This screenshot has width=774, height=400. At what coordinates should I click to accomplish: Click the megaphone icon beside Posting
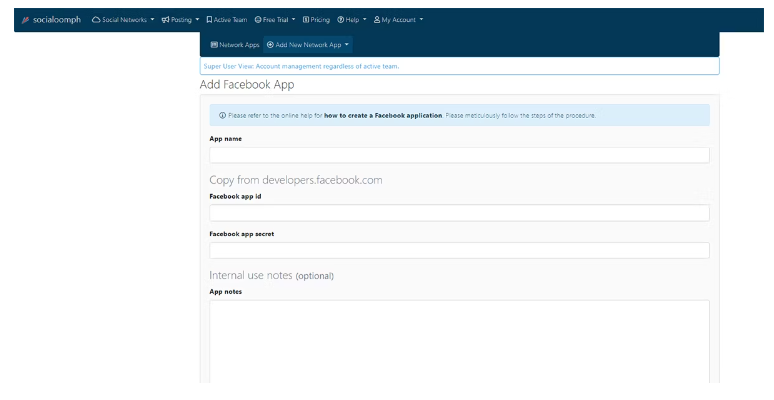[165, 20]
